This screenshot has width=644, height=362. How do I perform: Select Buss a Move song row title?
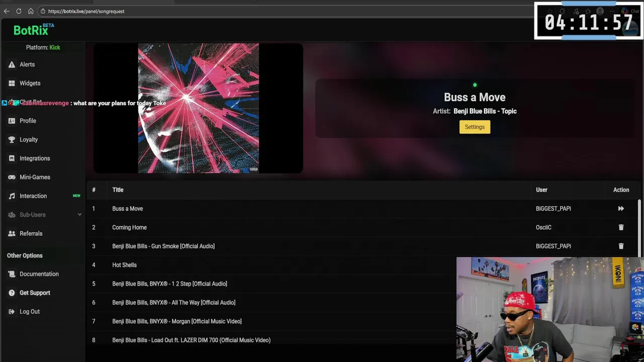click(127, 209)
